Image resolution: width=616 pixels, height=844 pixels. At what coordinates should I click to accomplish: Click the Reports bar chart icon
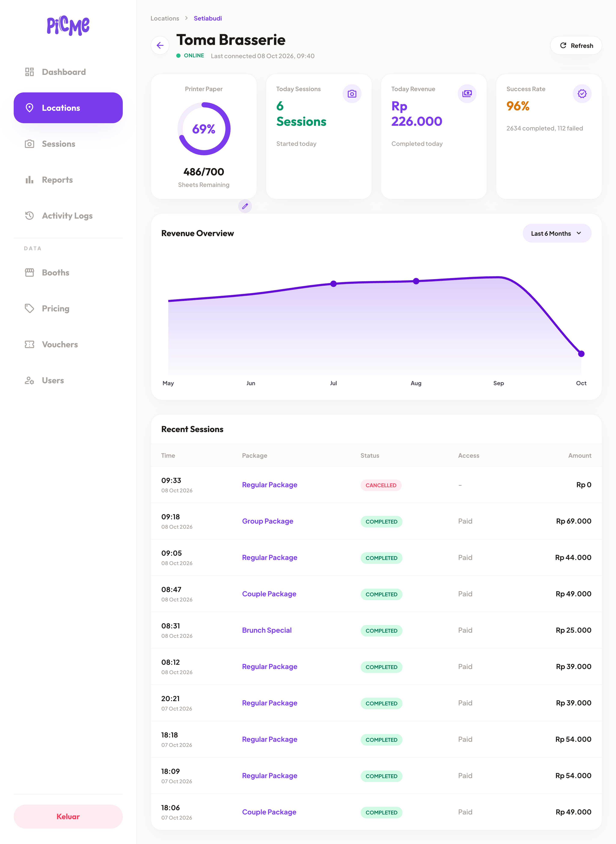[30, 180]
